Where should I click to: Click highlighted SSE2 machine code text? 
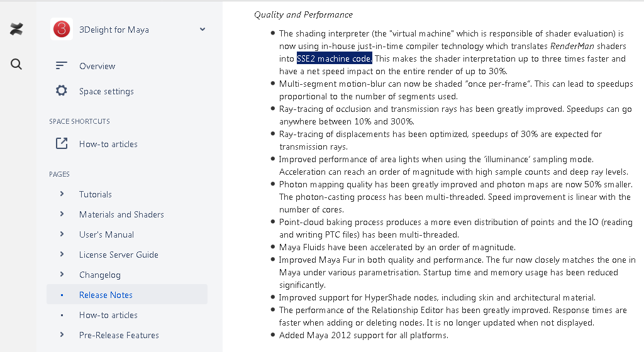(334, 58)
